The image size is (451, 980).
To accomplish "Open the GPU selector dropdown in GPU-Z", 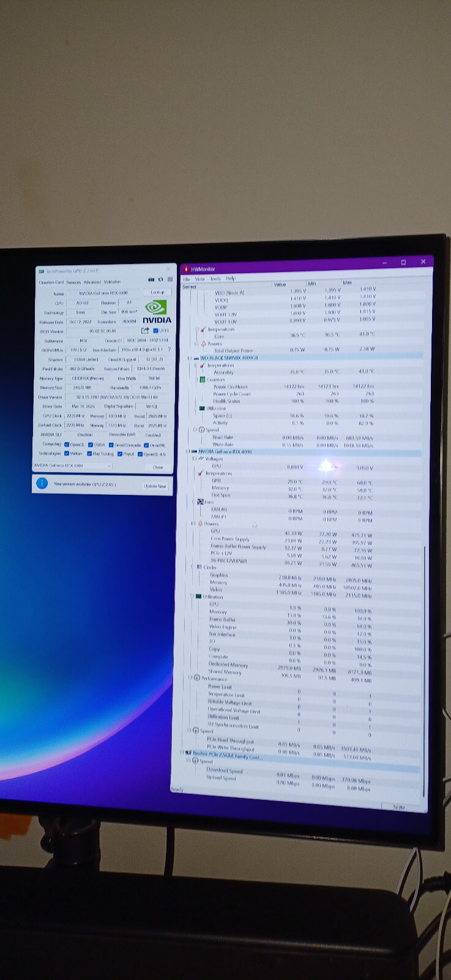I will click(x=73, y=466).
